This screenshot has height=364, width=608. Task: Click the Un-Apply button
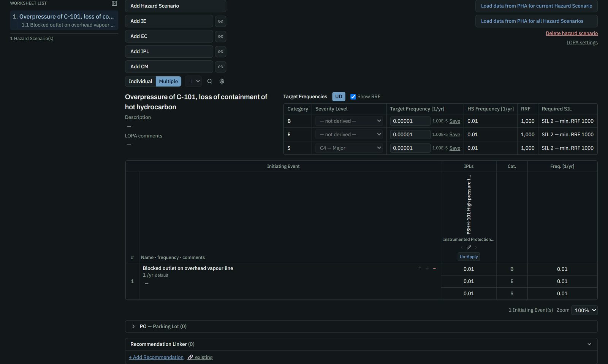point(469,257)
